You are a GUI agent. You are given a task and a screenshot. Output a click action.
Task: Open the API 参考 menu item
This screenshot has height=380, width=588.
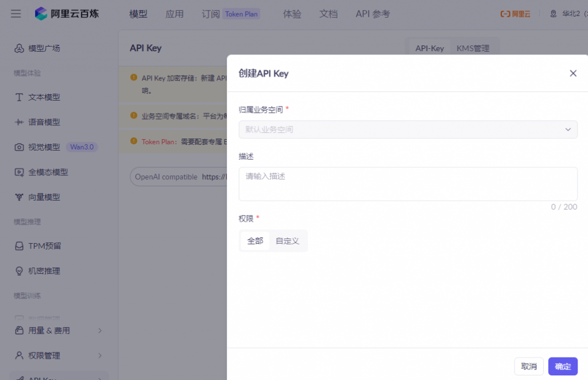[373, 14]
